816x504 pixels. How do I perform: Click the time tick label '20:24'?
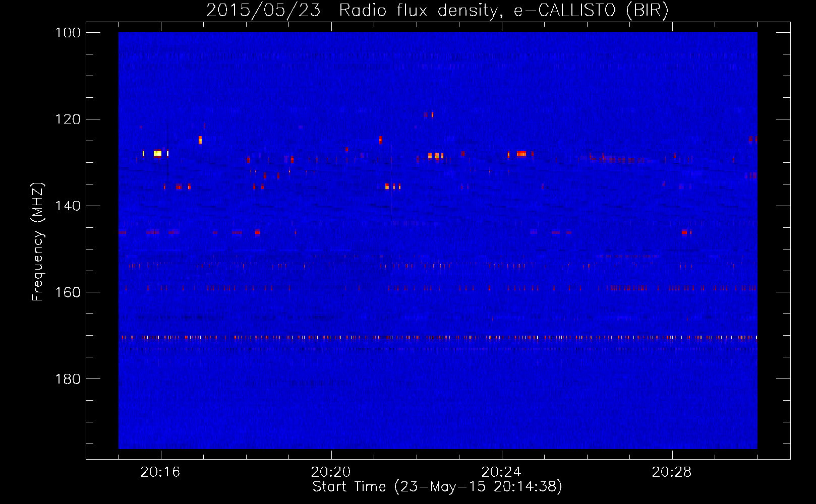tap(501, 472)
